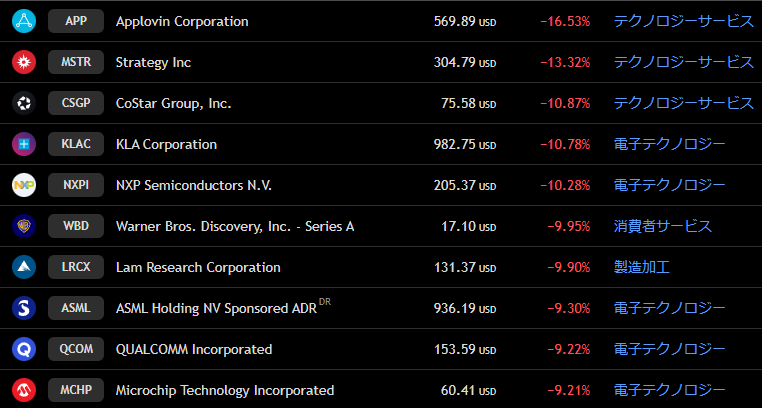Screen dimensions: 762x408
Task: Click the Microchip Technology price 60.41
Action: click(x=456, y=390)
